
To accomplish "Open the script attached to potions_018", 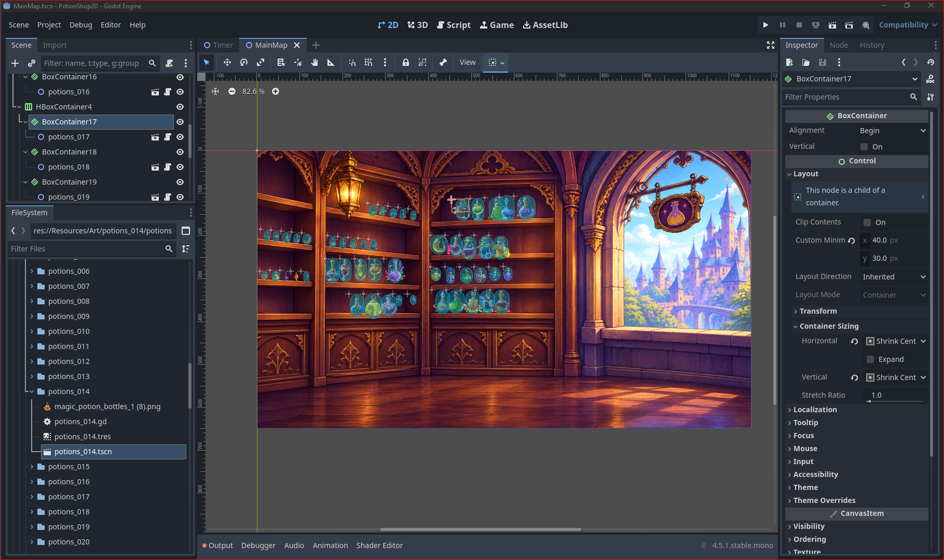I will pos(168,167).
